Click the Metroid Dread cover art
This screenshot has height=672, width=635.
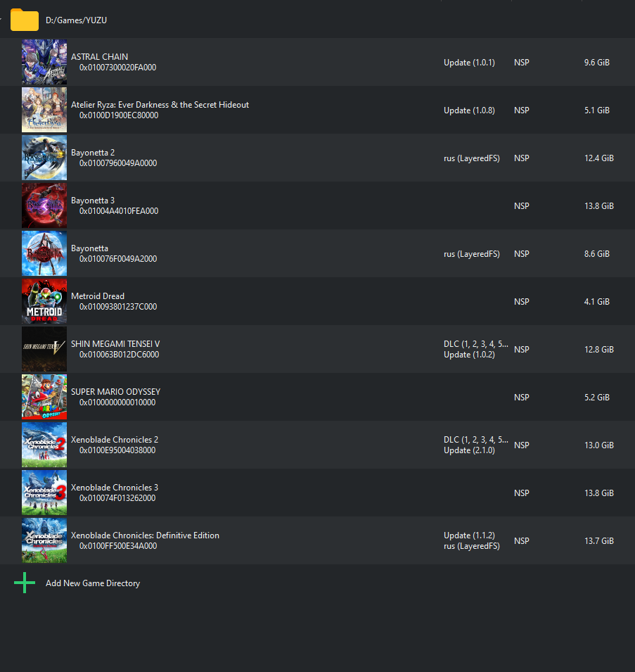coord(44,301)
